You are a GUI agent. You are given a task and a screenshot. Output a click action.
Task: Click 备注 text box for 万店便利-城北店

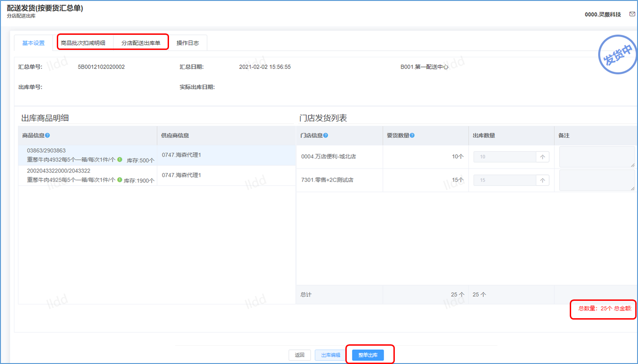pos(597,157)
